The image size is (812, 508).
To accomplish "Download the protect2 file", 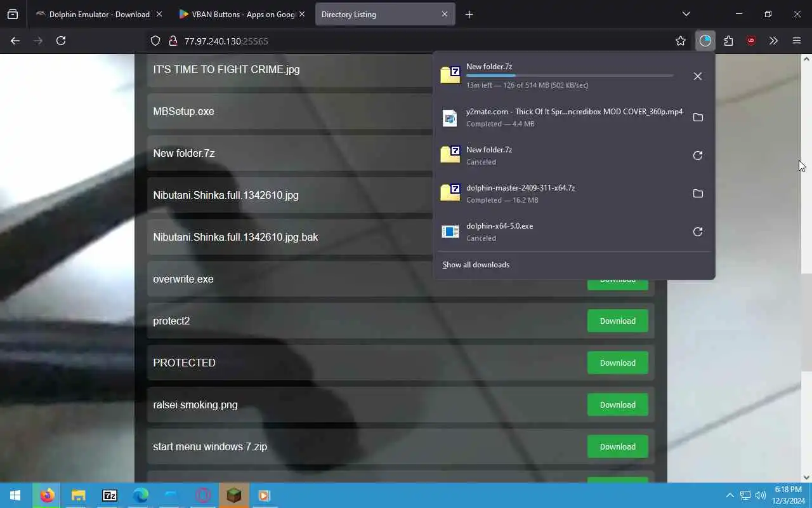I will [x=618, y=321].
